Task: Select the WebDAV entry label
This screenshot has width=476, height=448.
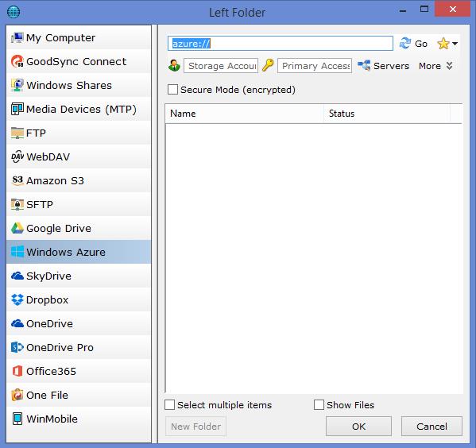Action: 48,157
